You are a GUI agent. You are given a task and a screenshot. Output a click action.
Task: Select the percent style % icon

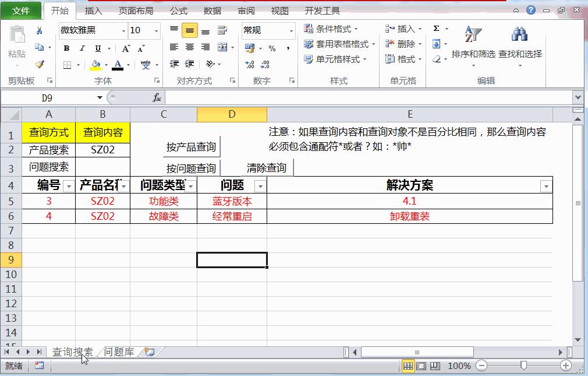point(273,49)
